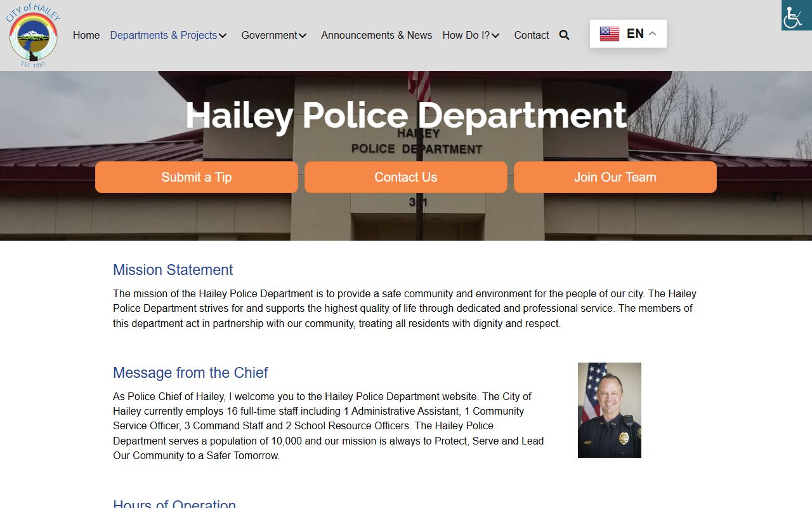Image resolution: width=812 pixels, height=508 pixels.
Task: Click the mission statement paragraph
Action: (405, 309)
